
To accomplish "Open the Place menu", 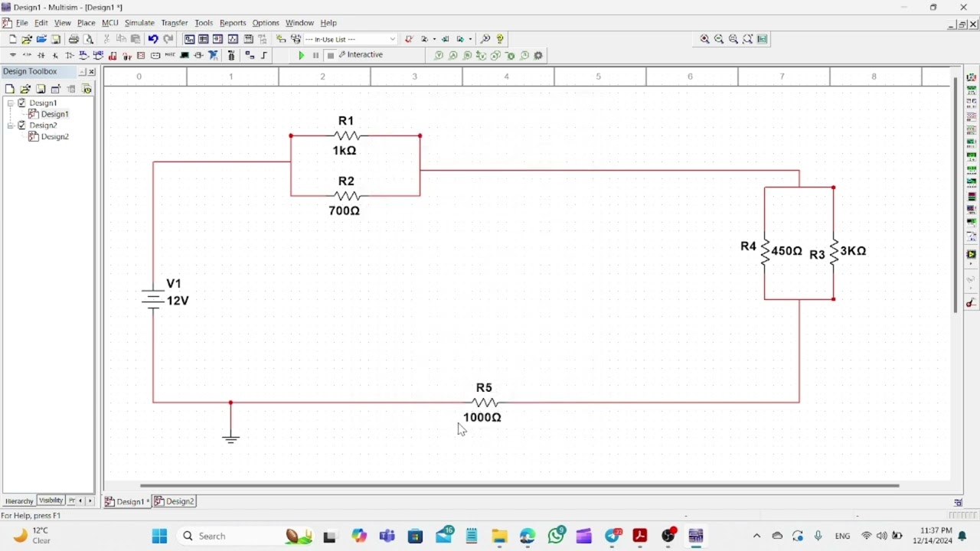I will (x=86, y=23).
